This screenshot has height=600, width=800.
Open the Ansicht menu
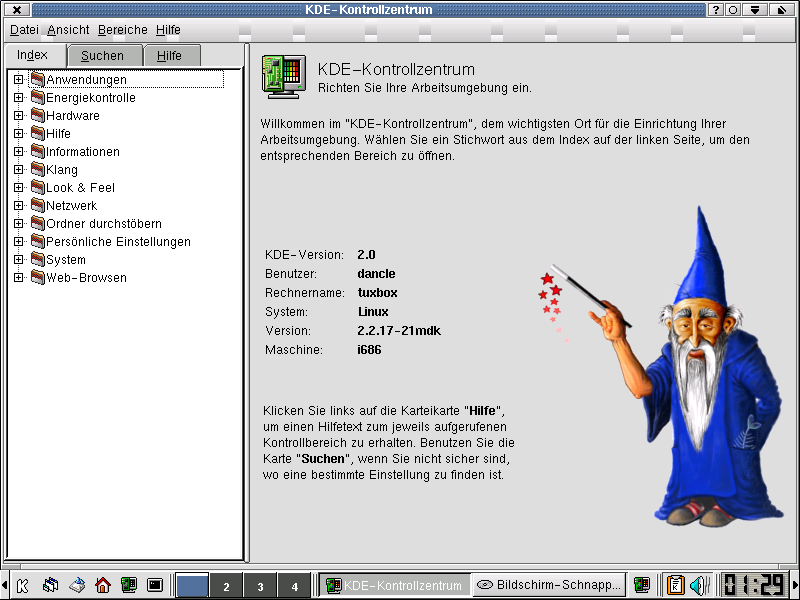coord(68,30)
